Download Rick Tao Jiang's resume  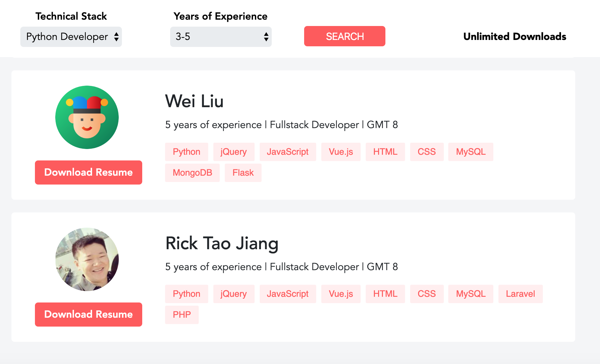point(89,315)
